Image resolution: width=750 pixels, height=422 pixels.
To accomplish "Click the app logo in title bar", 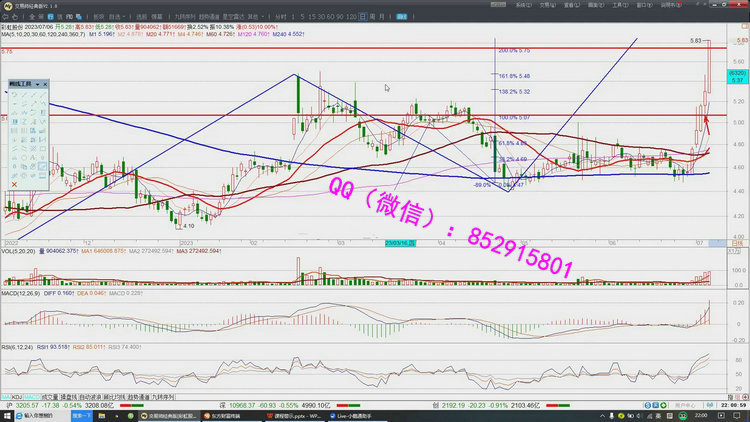I will click(x=7, y=5).
